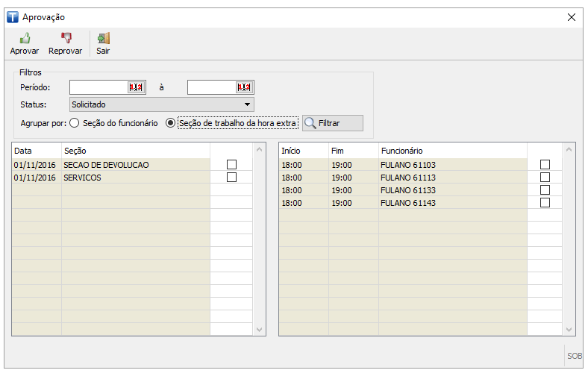
Task: Select the Seção do funcionário radio option
Action: (x=75, y=123)
